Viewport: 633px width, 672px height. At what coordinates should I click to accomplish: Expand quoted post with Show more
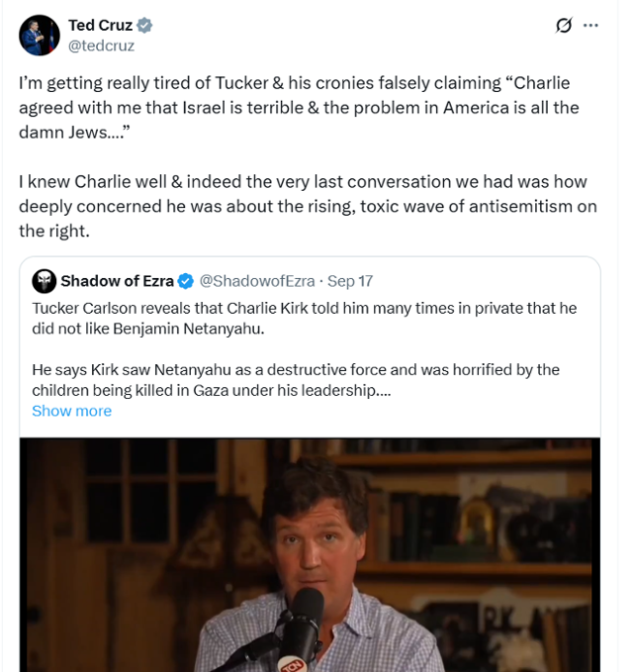coord(71,411)
